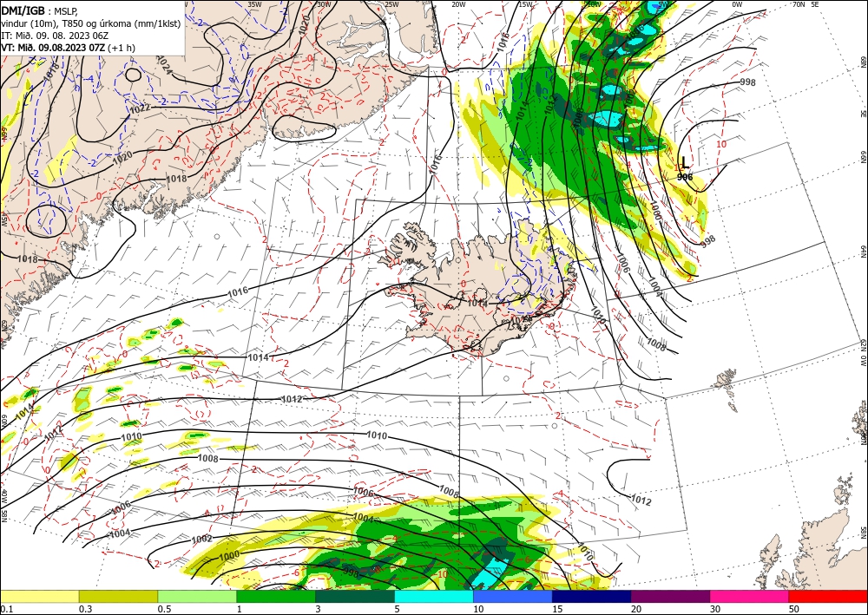The width and height of the screenshot is (868, 615).
Task: Click the "L" low pressure marker
Action: click(x=686, y=162)
